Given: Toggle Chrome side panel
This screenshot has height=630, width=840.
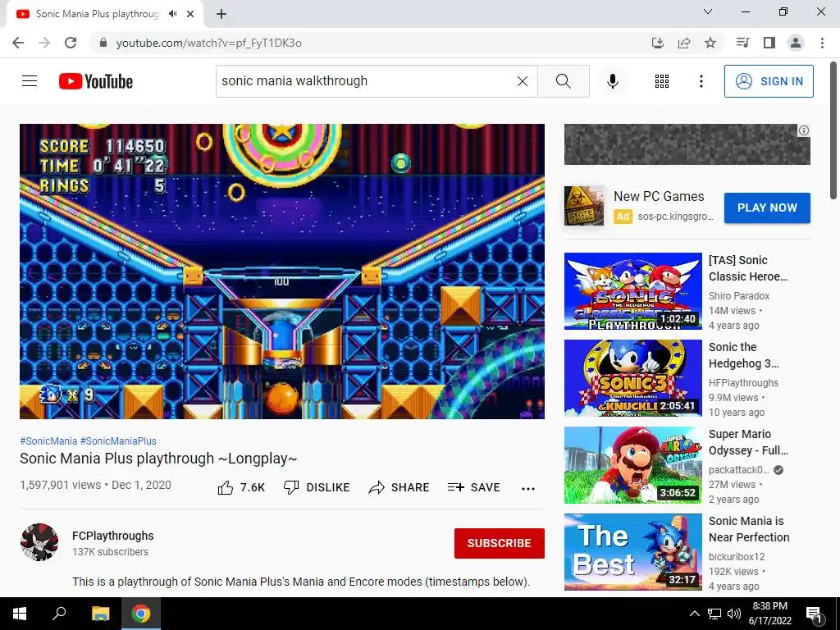Looking at the screenshot, I should 769,43.
